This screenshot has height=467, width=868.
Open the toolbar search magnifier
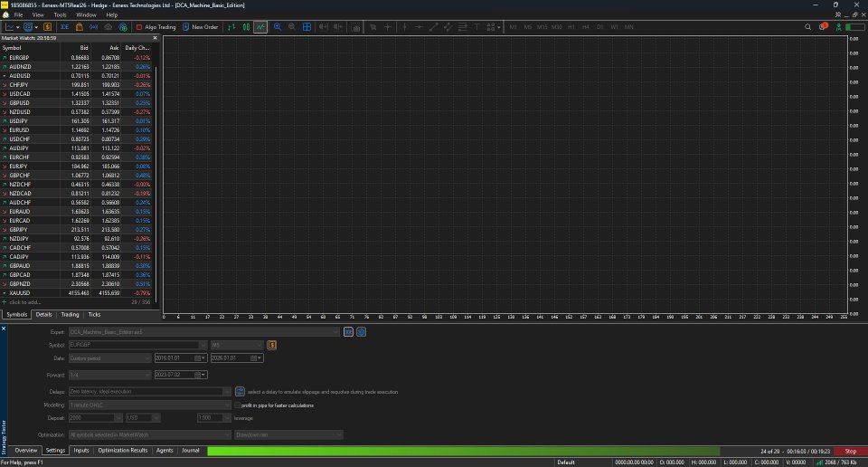tap(807, 26)
